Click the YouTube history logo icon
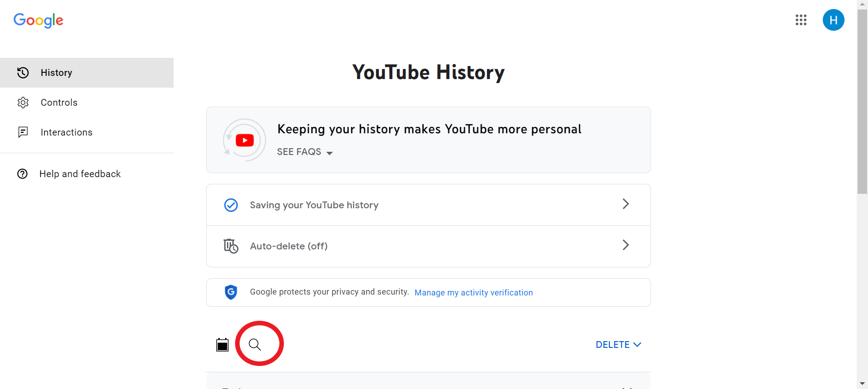This screenshot has height=389, width=868. click(245, 140)
